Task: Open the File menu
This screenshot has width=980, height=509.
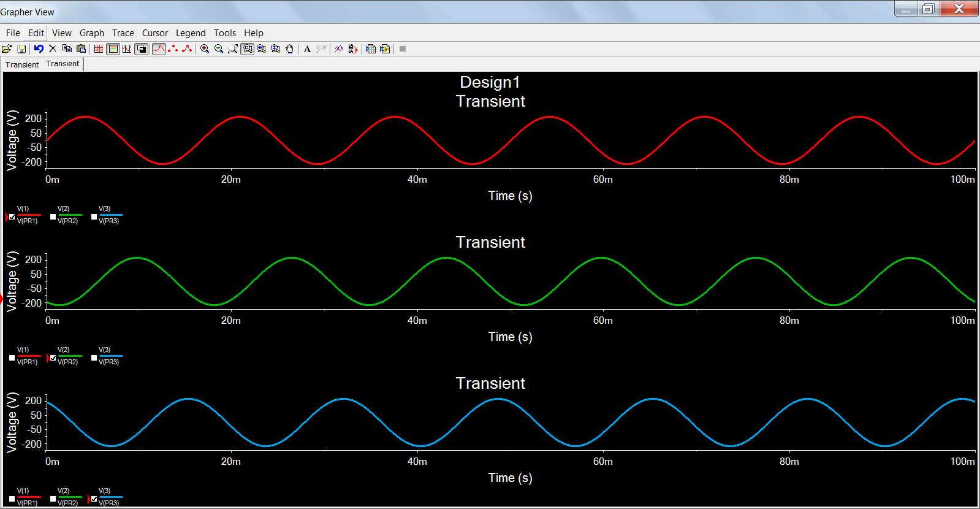Action: pyautogui.click(x=13, y=33)
